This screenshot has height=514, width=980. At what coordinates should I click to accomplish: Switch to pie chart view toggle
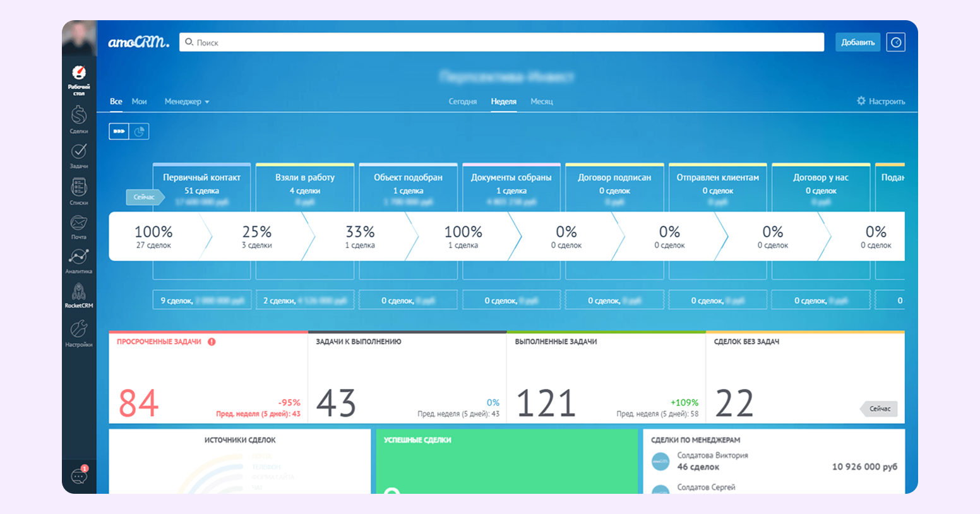point(139,131)
